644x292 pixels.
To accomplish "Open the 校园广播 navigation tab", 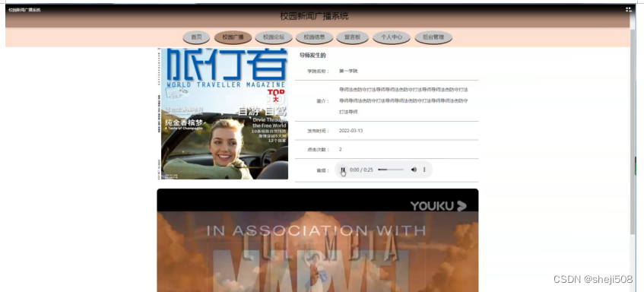I will (233, 37).
